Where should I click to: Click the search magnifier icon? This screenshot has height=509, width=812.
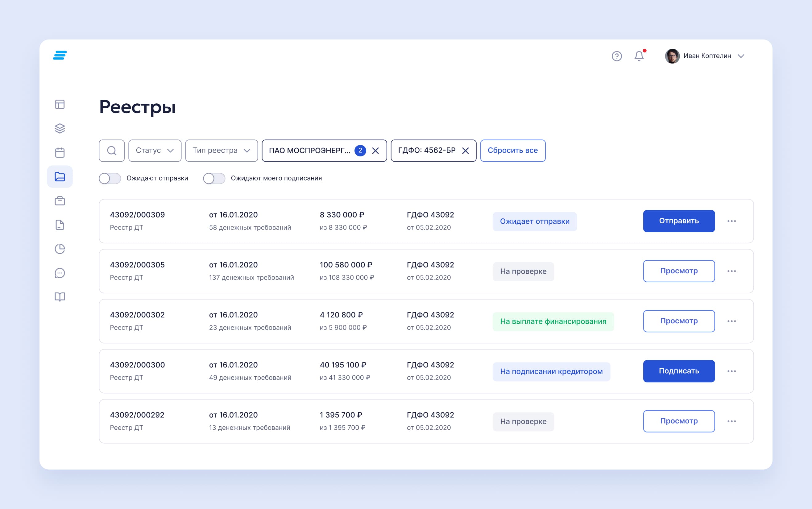coord(112,151)
